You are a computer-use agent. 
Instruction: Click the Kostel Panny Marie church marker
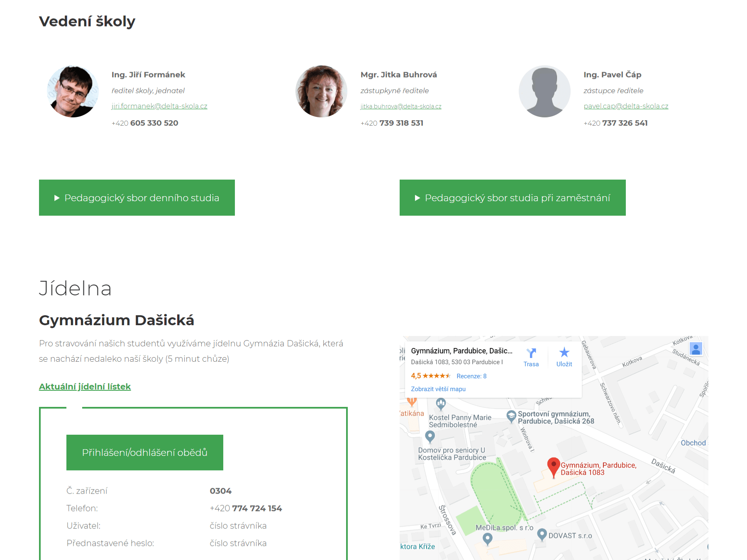441,403
